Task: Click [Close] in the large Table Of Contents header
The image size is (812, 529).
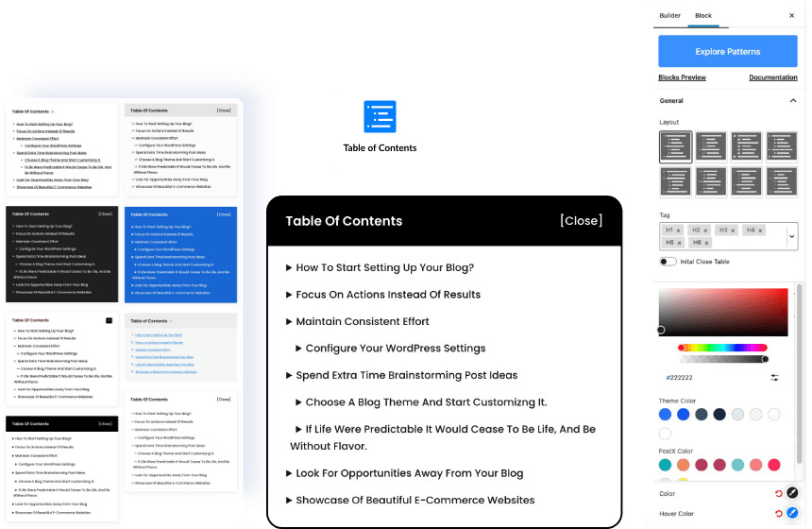Action: point(581,221)
